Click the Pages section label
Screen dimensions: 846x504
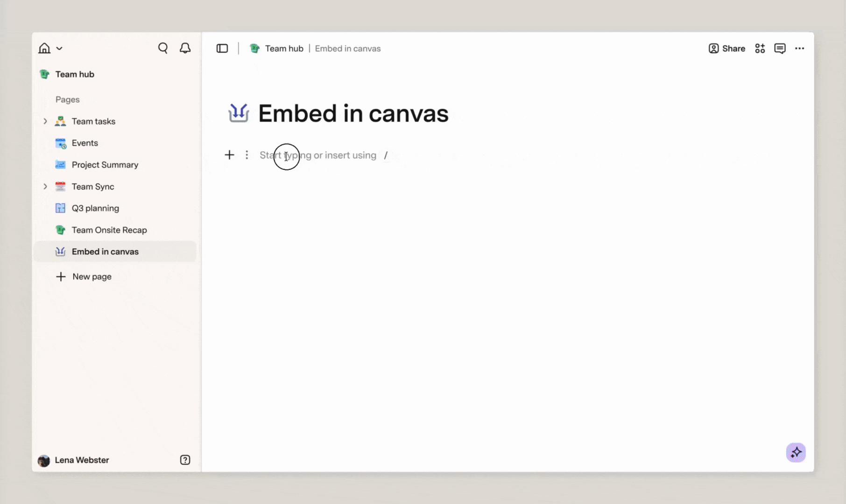(68, 99)
